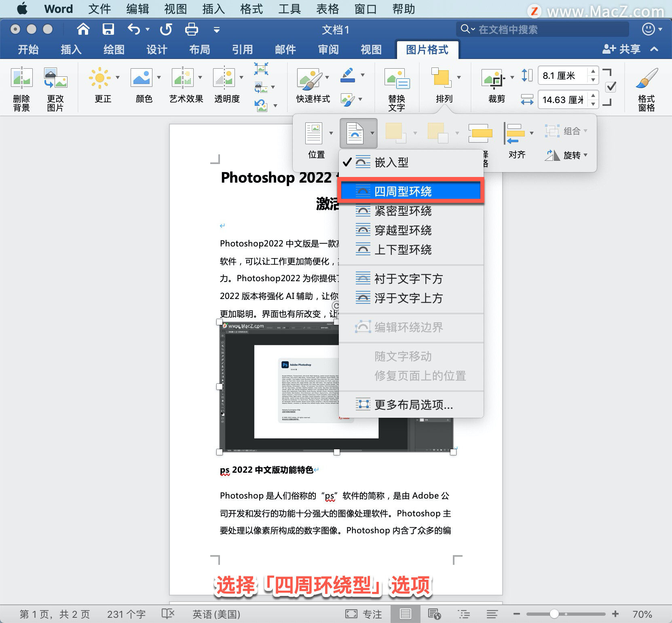Select Tight wrapping option
Screen dimensions: 672x623
(411, 211)
